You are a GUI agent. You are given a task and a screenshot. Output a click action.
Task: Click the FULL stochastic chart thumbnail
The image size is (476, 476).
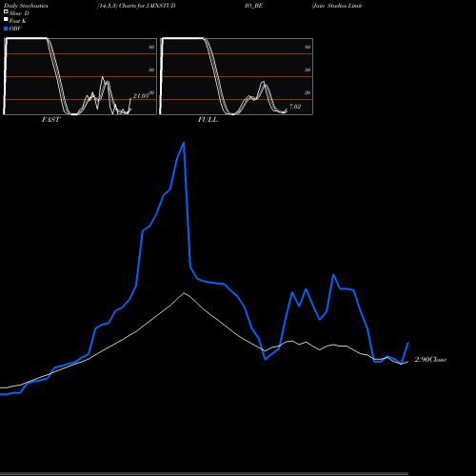pos(236,76)
